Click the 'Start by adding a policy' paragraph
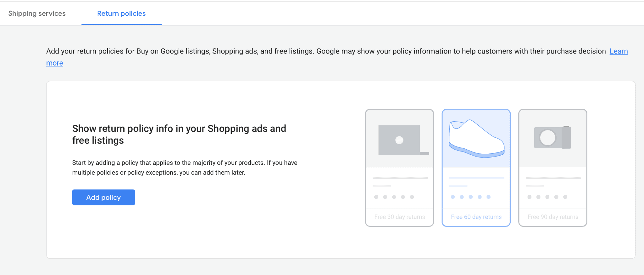644x275 pixels. click(x=185, y=168)
